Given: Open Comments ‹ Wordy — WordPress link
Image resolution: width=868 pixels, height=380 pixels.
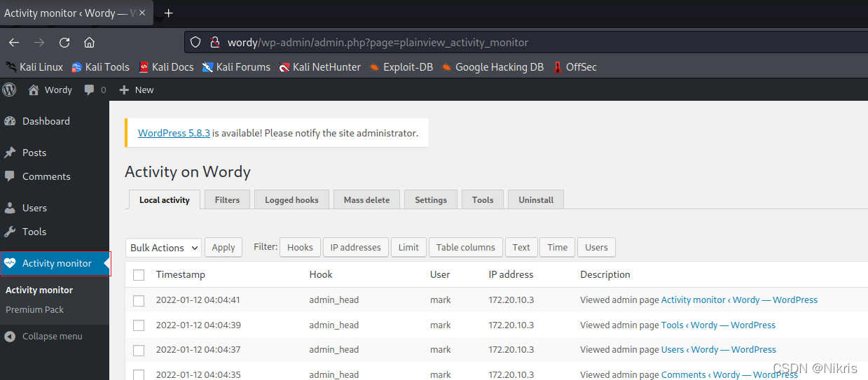Looking at the screenshot, I should point(729,374).
